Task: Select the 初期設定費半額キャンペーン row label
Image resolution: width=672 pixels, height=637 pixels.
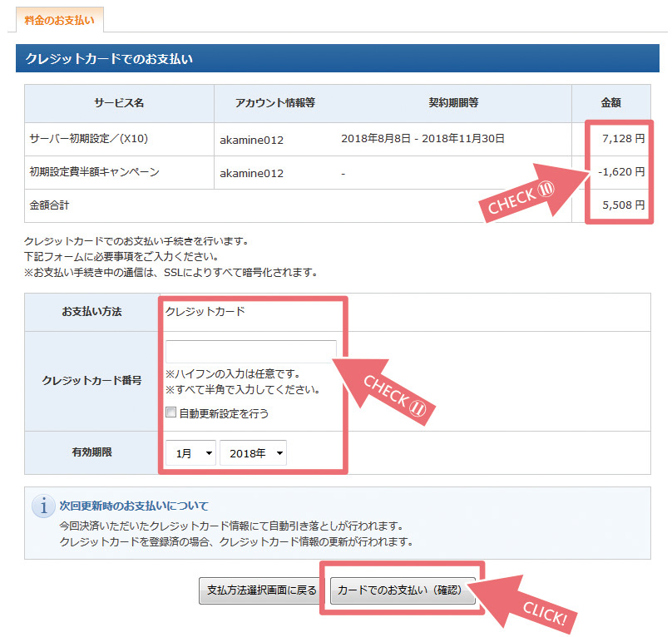Action: (94, 172)
